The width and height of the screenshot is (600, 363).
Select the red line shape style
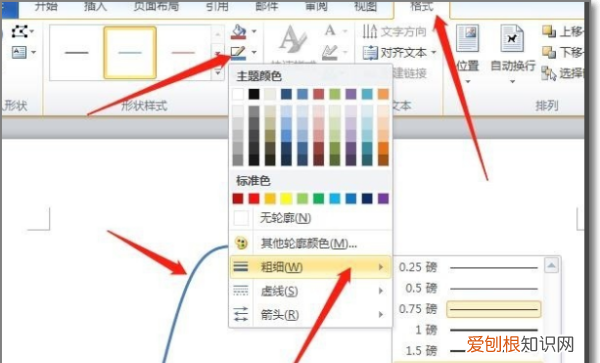pyautogui.click(x=183, y=53)
